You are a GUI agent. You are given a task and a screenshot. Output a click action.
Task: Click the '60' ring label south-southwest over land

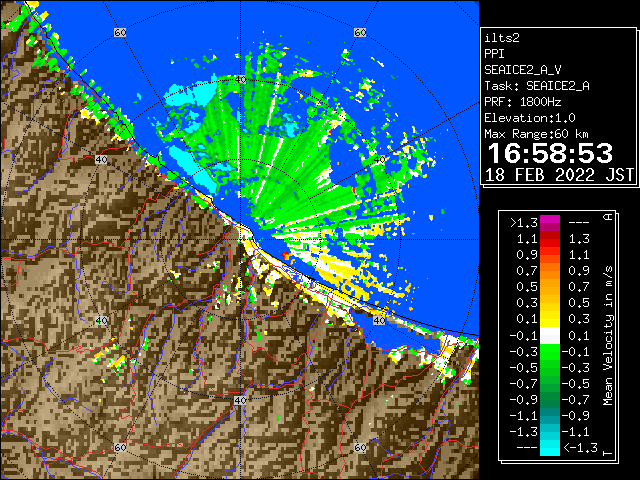[120, 447]
